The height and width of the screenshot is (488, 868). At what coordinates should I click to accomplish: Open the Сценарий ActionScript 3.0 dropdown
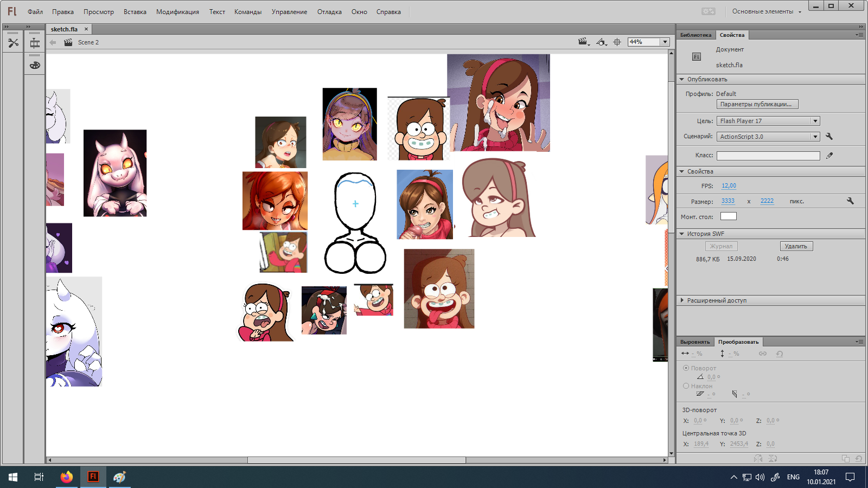768,137
